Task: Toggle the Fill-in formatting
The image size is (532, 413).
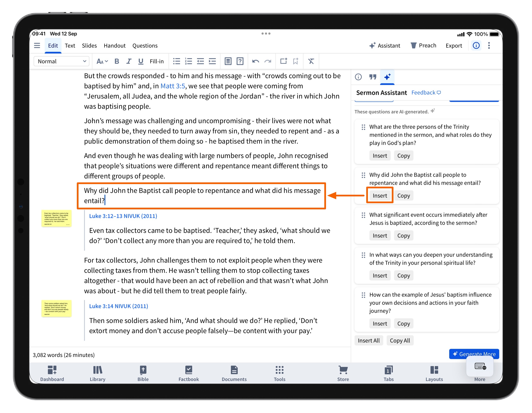Action: point(157,61)
